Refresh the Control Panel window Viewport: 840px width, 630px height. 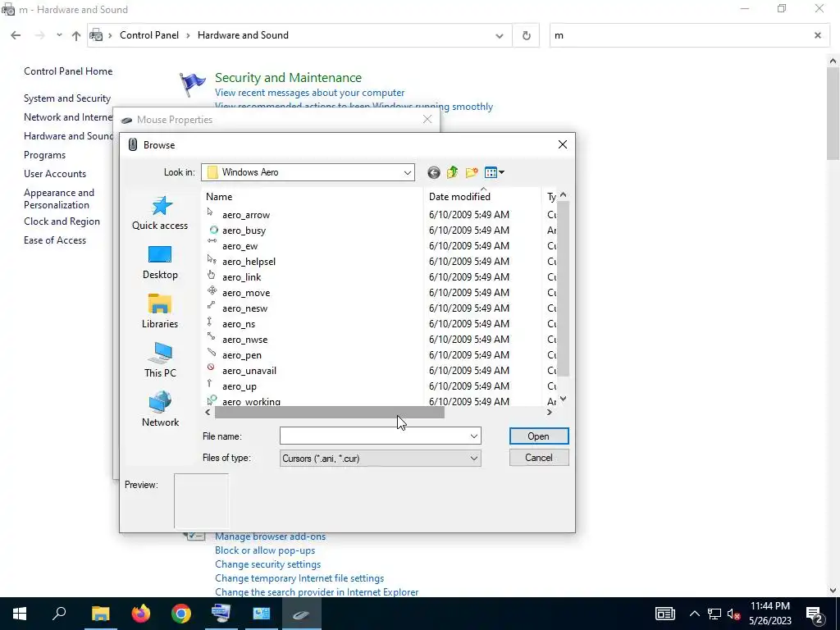[526, 36]
